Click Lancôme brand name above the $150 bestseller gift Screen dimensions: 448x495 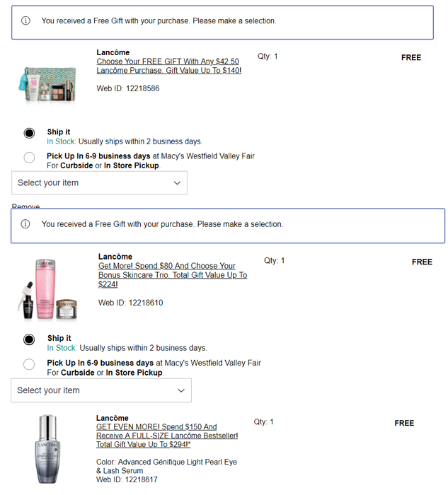[x=113, y=418]
